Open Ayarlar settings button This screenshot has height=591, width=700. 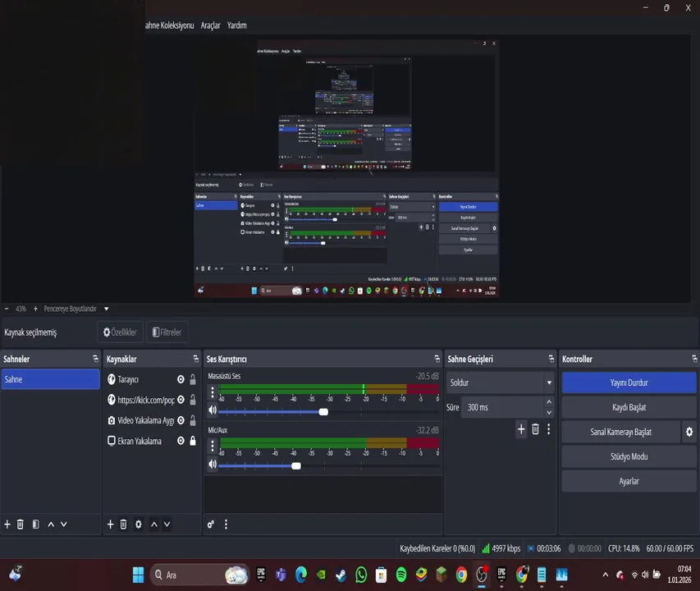pos(629,481)
